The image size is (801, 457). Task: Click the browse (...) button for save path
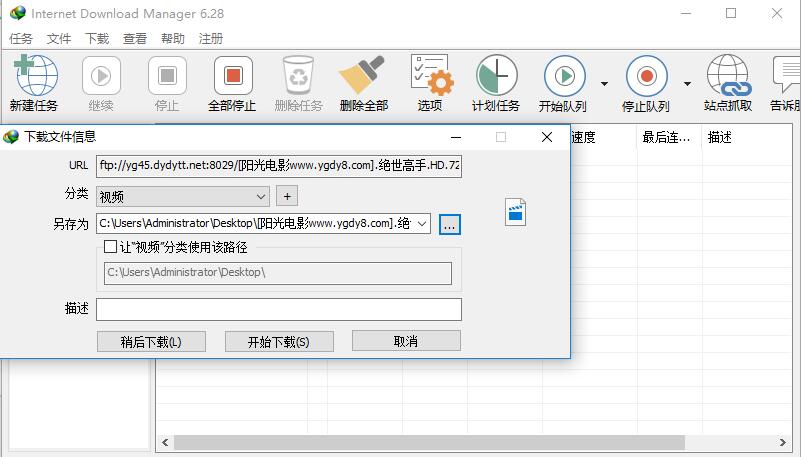coord(450,224)
